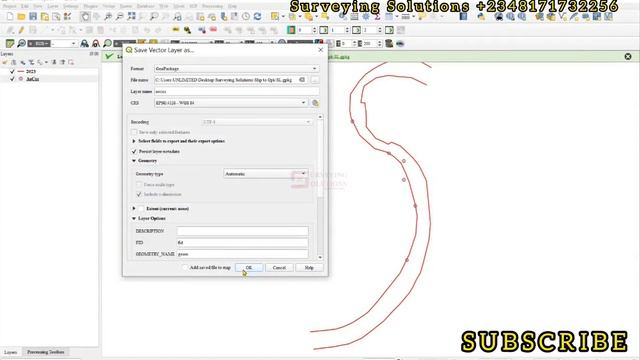Toggle Save only selected features checkbox
640x360 pixels.
click(134, 132)
